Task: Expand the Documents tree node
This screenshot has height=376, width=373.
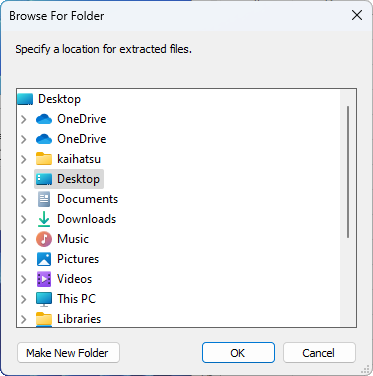Action: [24, 199]
